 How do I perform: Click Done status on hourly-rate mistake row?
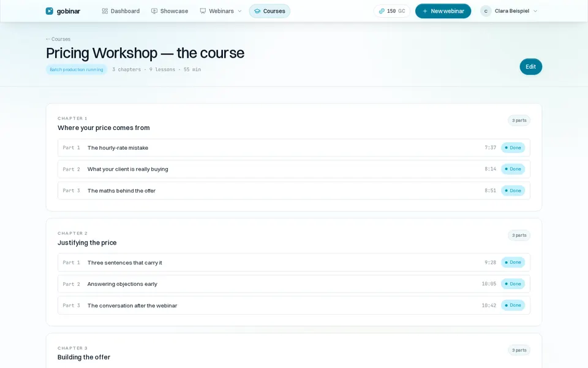click(513, 148)
